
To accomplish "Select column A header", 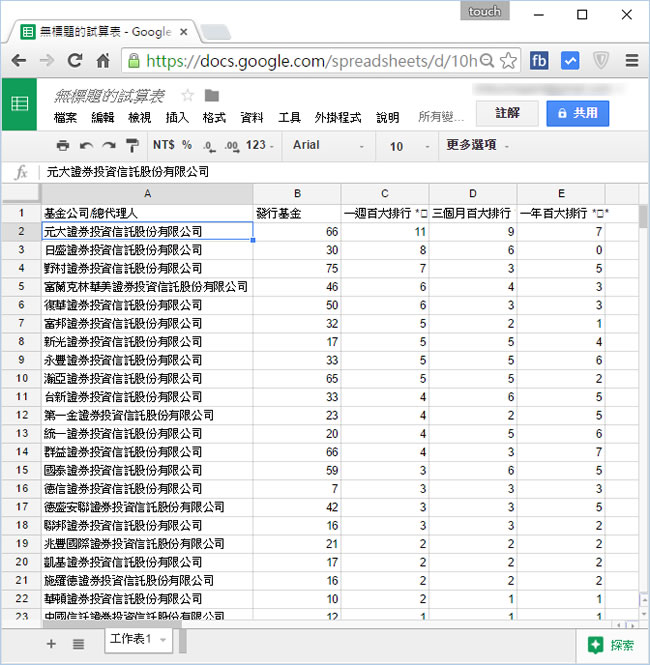I will 147,194.
